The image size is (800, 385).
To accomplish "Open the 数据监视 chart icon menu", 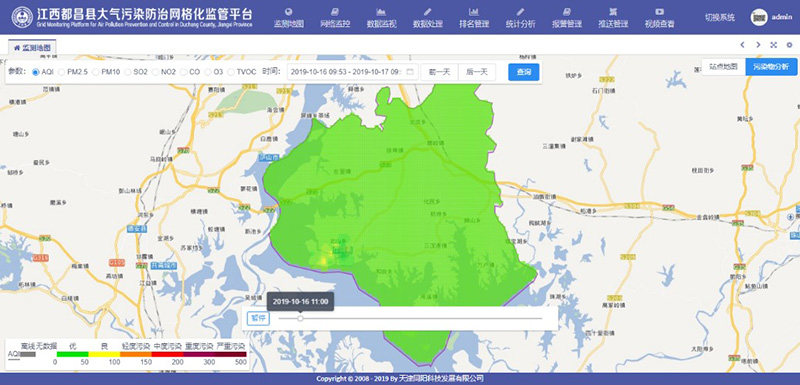I will 381,11.
